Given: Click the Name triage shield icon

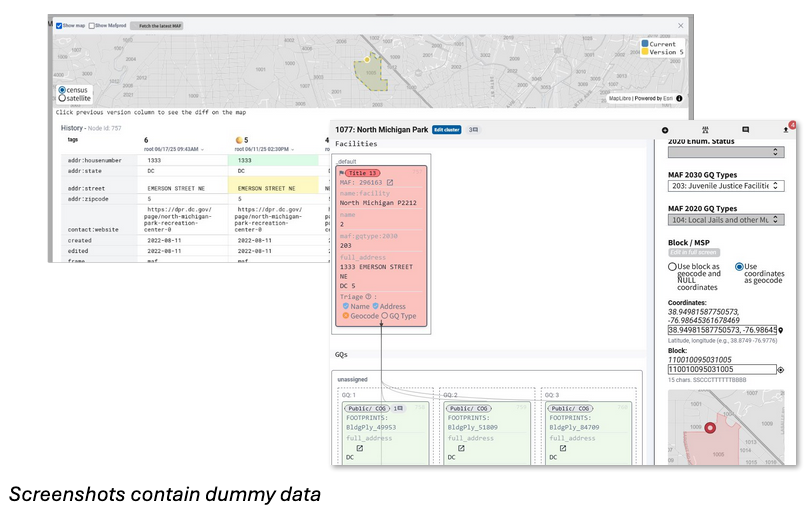Looking at the screenshot, I should 346,307.
